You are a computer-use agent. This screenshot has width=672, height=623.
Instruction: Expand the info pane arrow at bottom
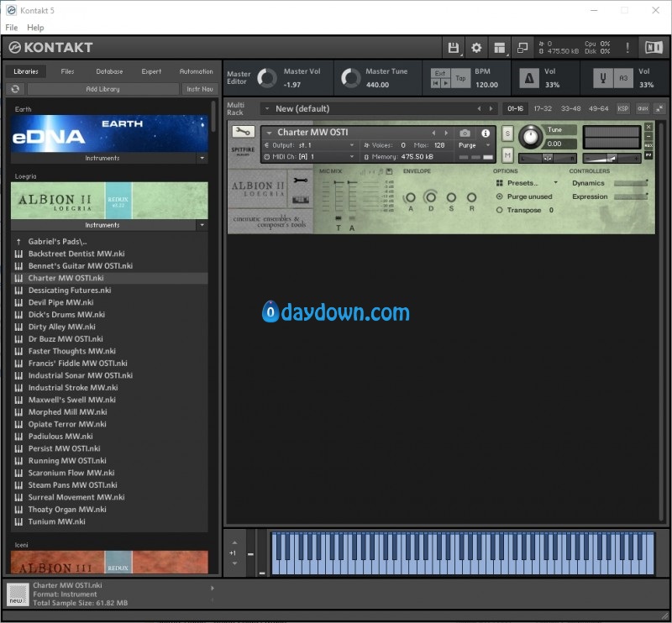pyautogui.click(x=213, y=589)
